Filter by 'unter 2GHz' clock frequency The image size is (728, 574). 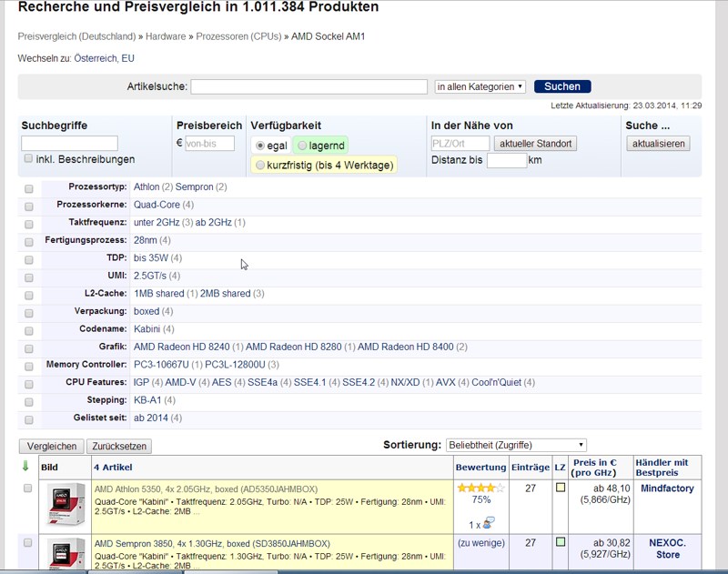(157, 222)
